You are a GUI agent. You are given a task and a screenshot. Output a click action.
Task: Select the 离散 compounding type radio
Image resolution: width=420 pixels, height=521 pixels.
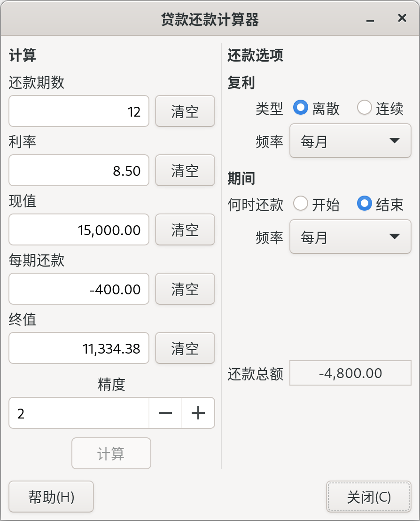[301, 108]
